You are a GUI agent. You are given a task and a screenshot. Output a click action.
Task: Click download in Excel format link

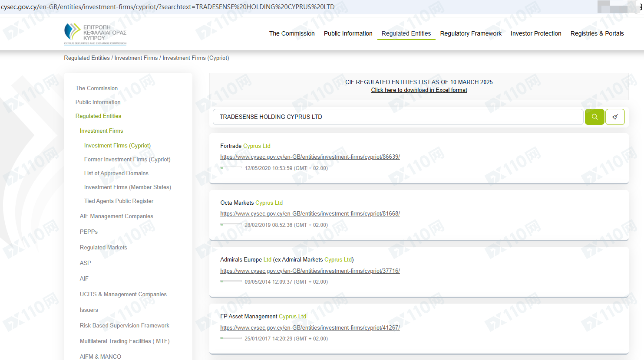(x=419, y=90)
